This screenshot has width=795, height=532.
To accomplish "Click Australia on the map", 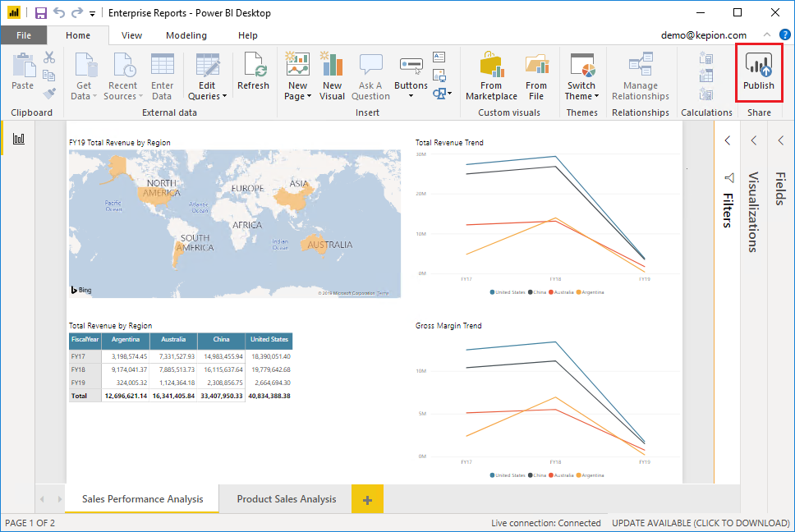I will [x=315, y=244].
